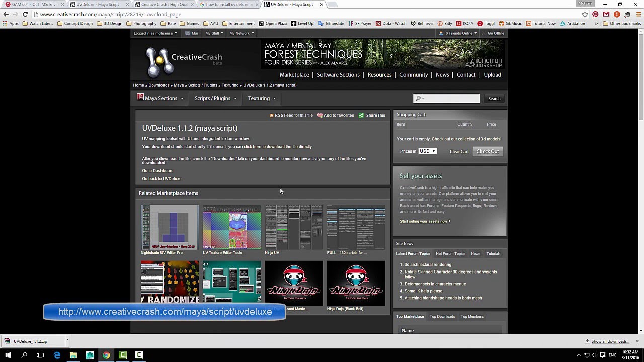Open Nightshade UV Editor Pro thumbnail

tap(170, 227)
